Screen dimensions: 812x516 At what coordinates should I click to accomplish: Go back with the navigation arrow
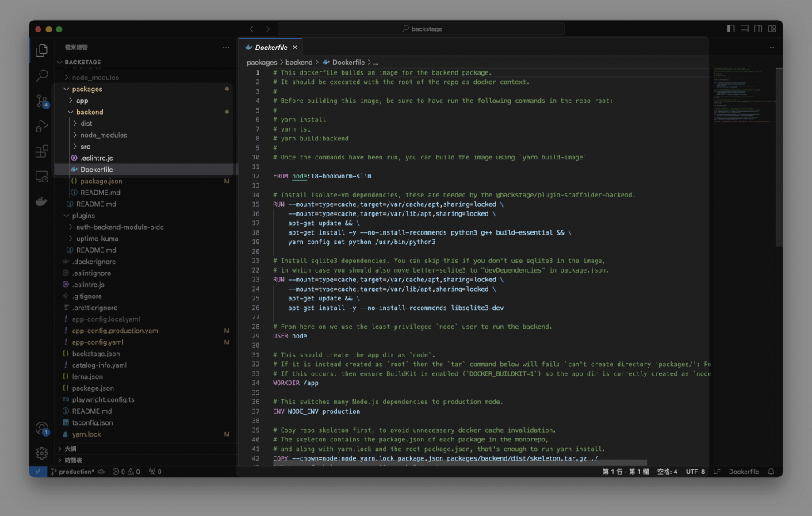(x=253, y=29)
